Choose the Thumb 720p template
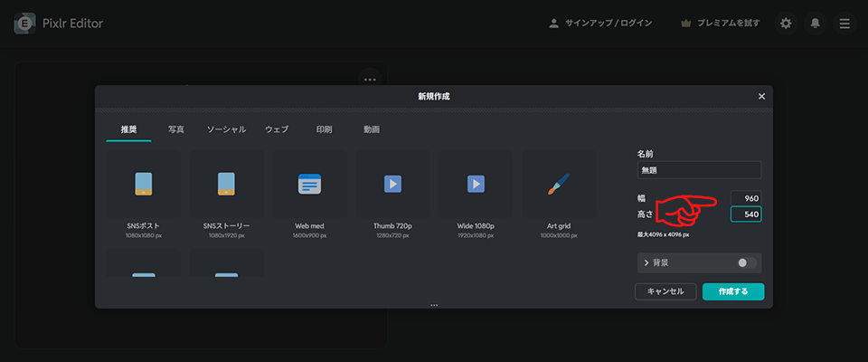 (393, 184)
